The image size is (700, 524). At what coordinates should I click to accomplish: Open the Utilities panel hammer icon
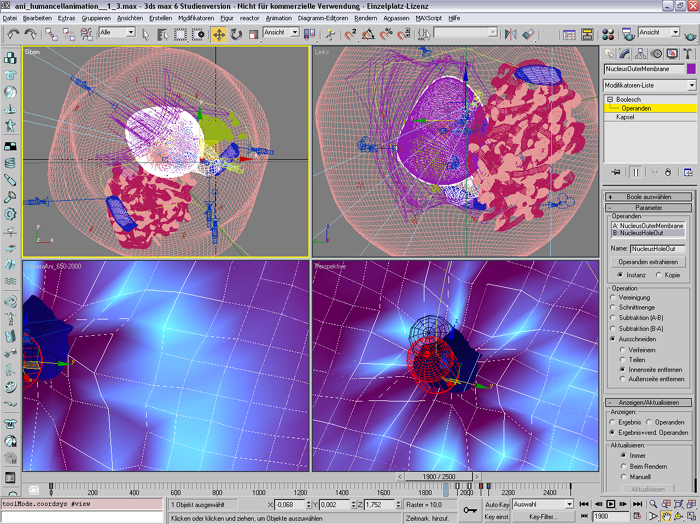click(x=687, y=53)
